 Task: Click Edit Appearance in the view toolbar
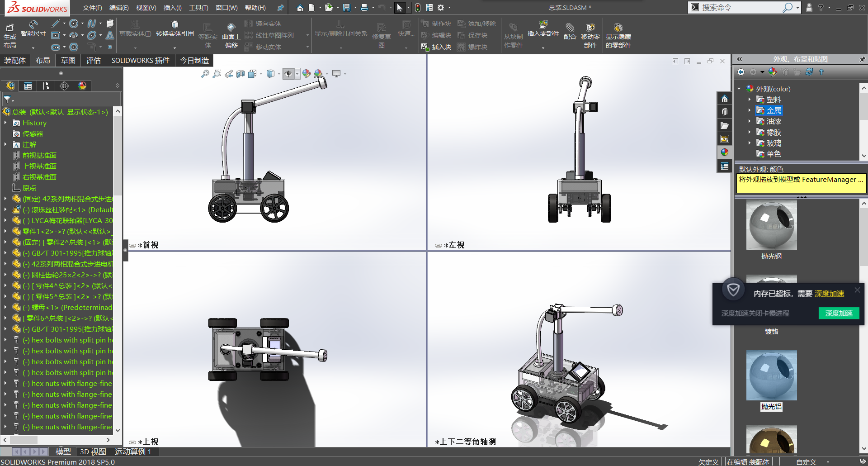[x=307, y=74]
